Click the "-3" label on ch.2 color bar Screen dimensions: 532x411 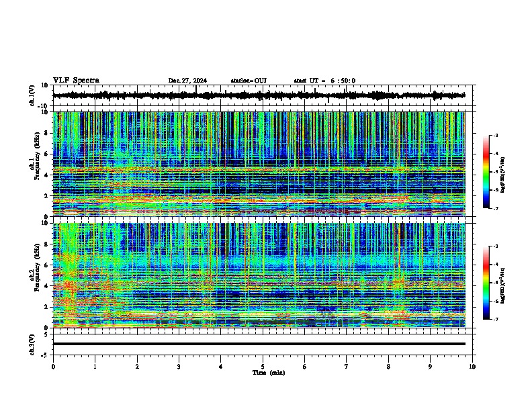496,246
